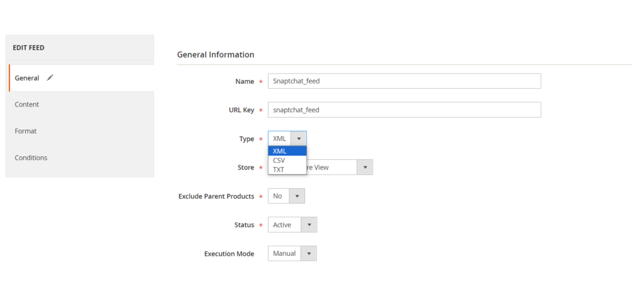This screenshot has height=291, width=644.
Task: Click the General Information section heading
Action: 216,55
